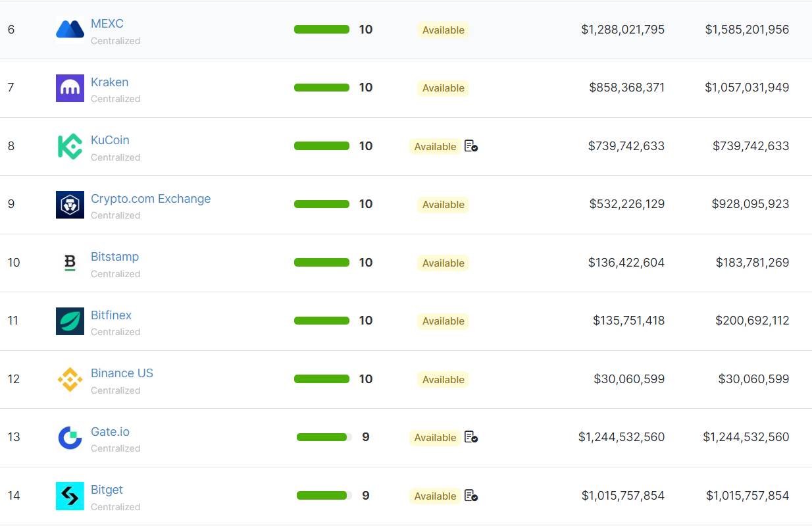The image size is (812, 526).
Task: Click Kraken volume $1,057,031,949
Action: coord(748,88)
